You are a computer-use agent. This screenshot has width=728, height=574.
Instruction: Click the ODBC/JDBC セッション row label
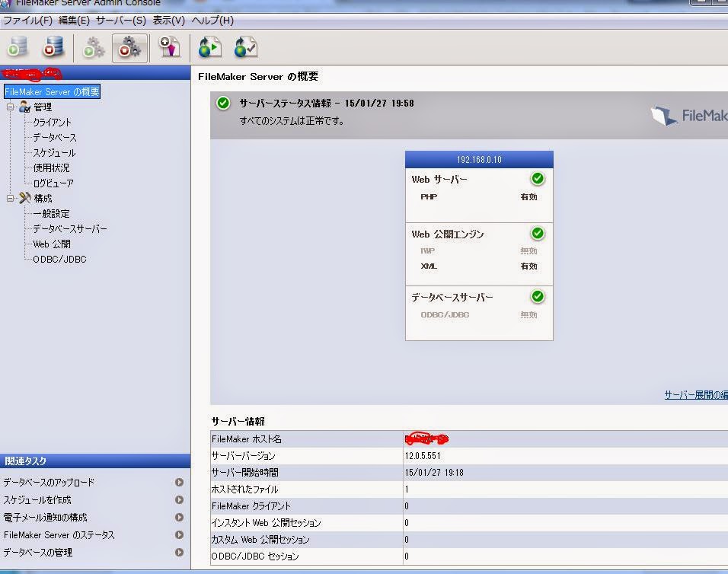255,556
